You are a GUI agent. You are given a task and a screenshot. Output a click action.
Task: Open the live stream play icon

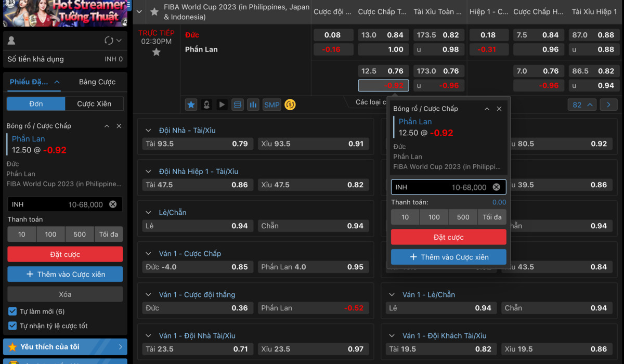coord(222,105)
